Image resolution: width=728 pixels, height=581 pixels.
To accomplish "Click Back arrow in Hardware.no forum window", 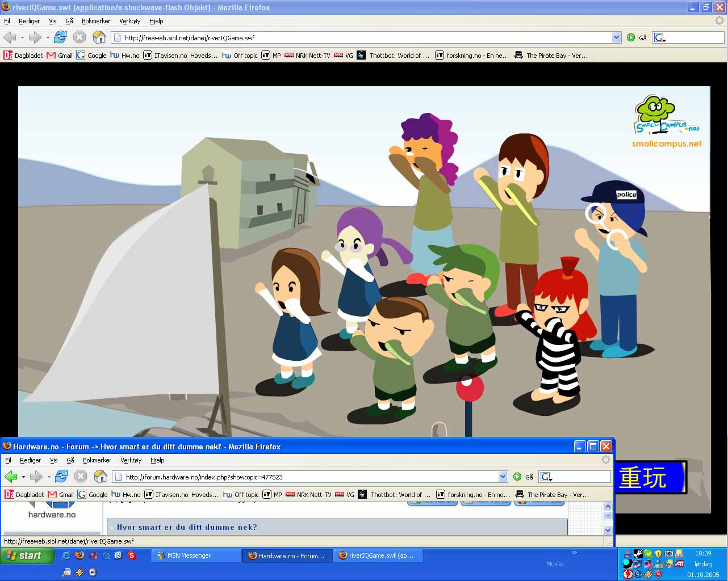I will pos(11,476).
